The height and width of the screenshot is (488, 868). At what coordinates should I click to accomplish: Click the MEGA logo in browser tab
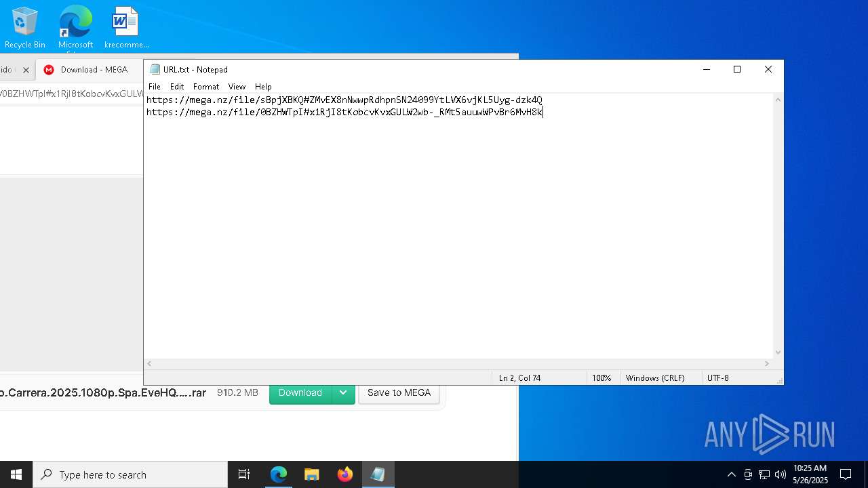coord(49,70)
